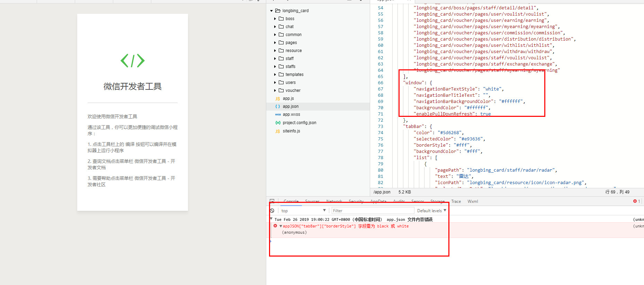Click the voucher folder icon
The height and width of the screenshot is (285, 644).
[281, 90]
